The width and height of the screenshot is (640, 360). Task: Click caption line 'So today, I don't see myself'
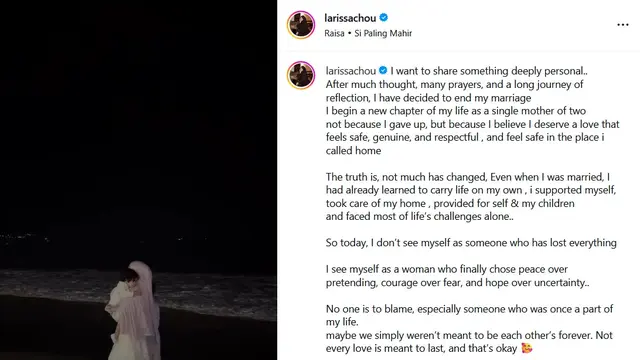[471, 243]
